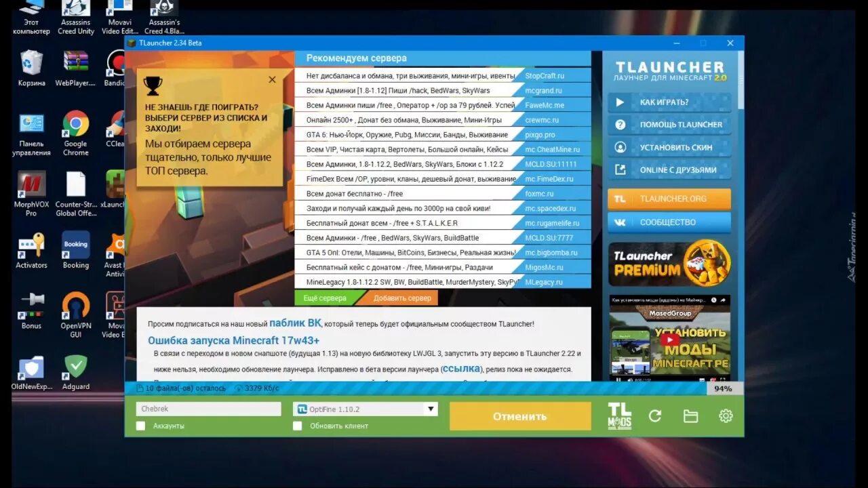
Task: Click the TLauncher Premium banner
Action: [x=669, y=264]
